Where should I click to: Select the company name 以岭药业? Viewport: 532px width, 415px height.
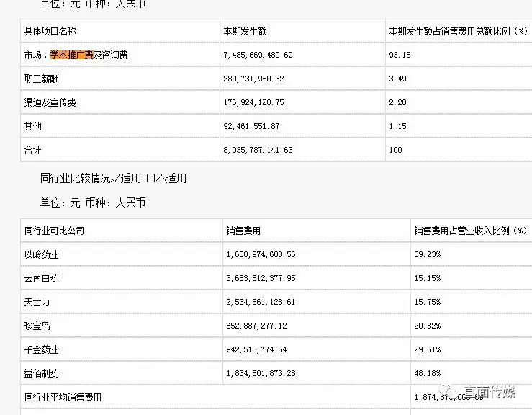pyautogui.click(x=41, y=255)
